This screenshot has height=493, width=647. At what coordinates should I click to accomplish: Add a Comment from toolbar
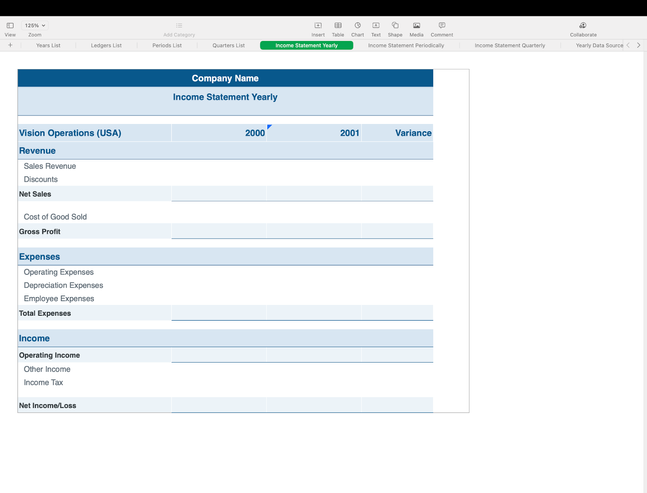[442, 25]
